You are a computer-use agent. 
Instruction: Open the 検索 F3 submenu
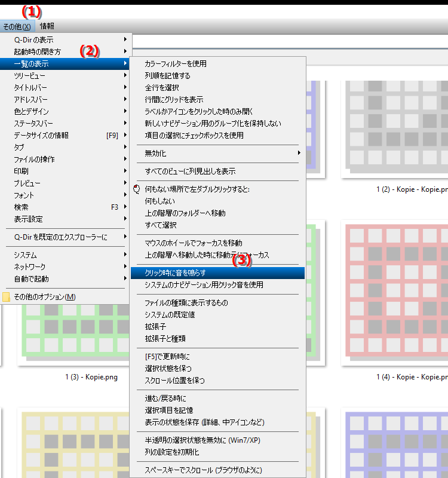(x=66, y=207)
